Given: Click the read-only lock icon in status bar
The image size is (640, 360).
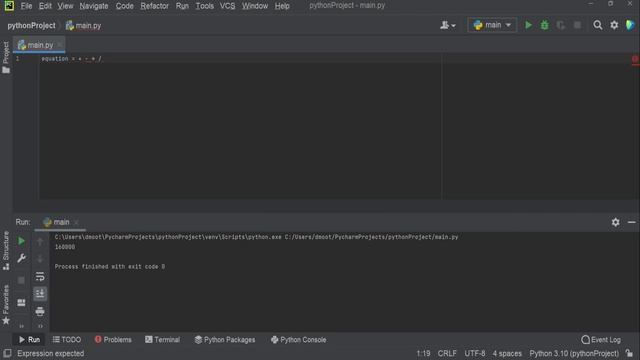Looking at the screenshot, I should click(x=629, y=353).
